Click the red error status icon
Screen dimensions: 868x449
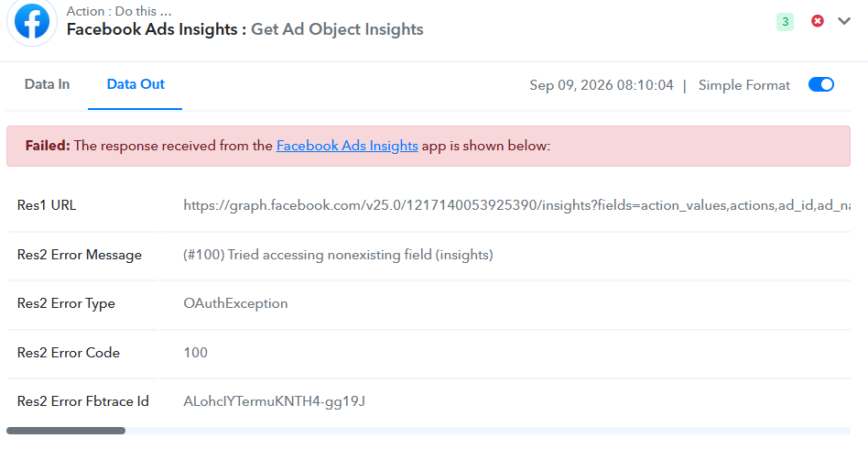point(817,21)
